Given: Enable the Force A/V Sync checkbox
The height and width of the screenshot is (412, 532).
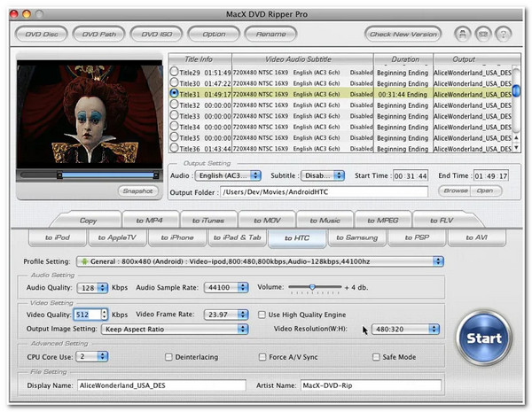Looking at the screenshot, I should pyautogui.click(x=262, y=357).
